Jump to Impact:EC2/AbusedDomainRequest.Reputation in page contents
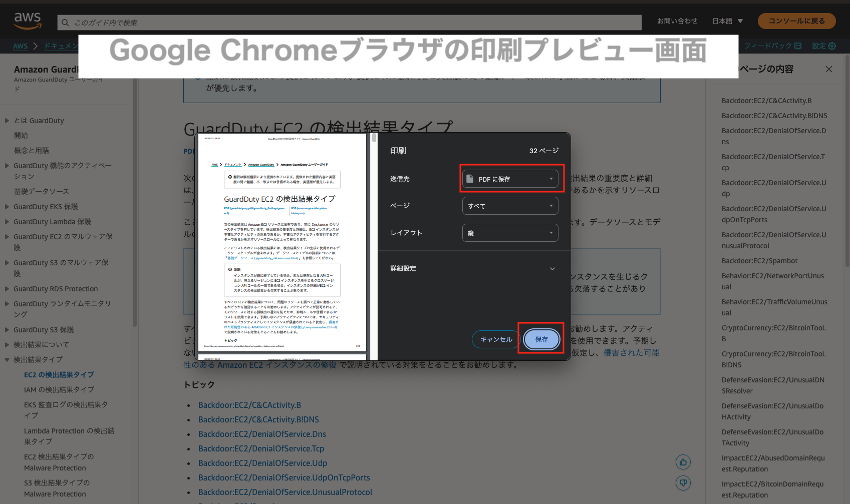 [773, 463]
